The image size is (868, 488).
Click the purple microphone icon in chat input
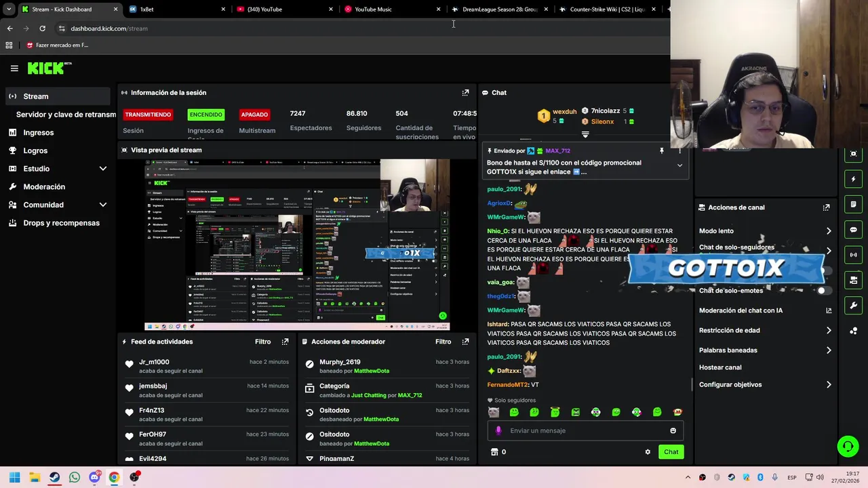(498, 430)
